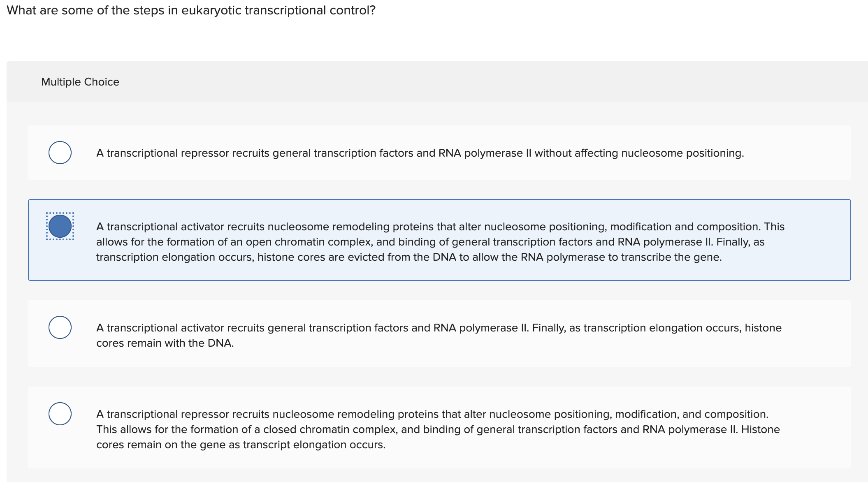Click the first answer card's empty right area
Screen dimensions: 868x482
click(802, 153)
